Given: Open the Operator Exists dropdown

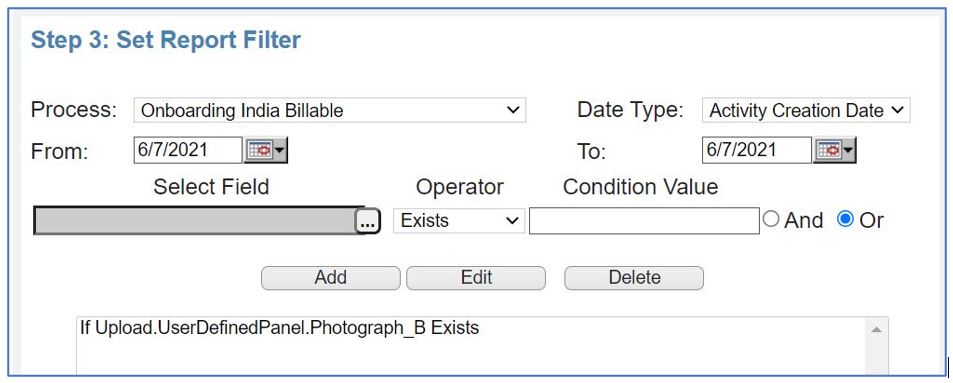Looking at the screenshot, I should [459, 221].
